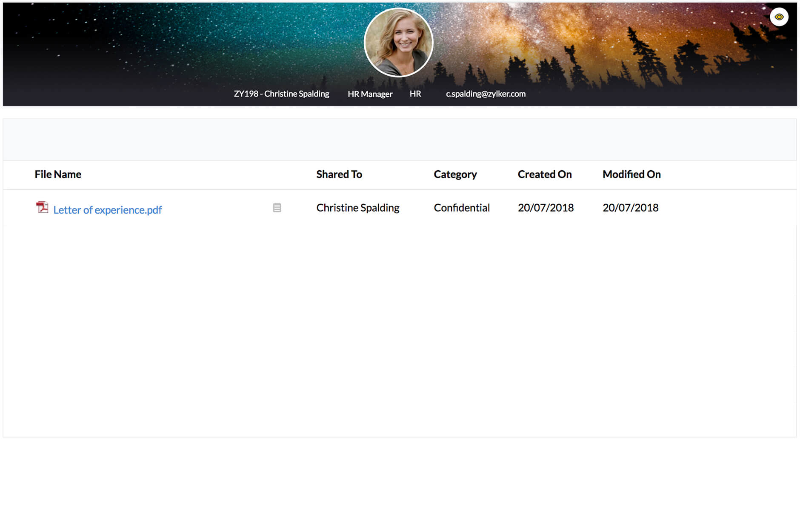This screenshot has width=800, height=532.
Task: Select the c.spalding@zylker.com email address
Action: point(485,94)
